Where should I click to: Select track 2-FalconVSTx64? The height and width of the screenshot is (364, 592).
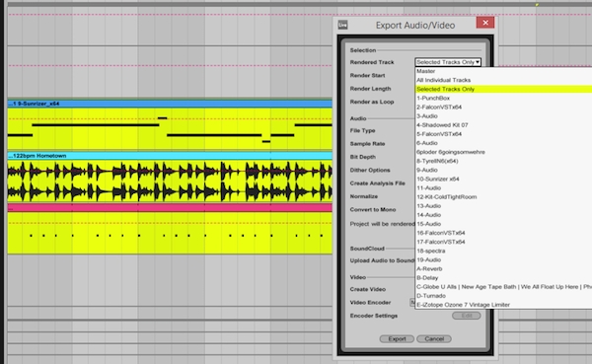tap(503, 108)
